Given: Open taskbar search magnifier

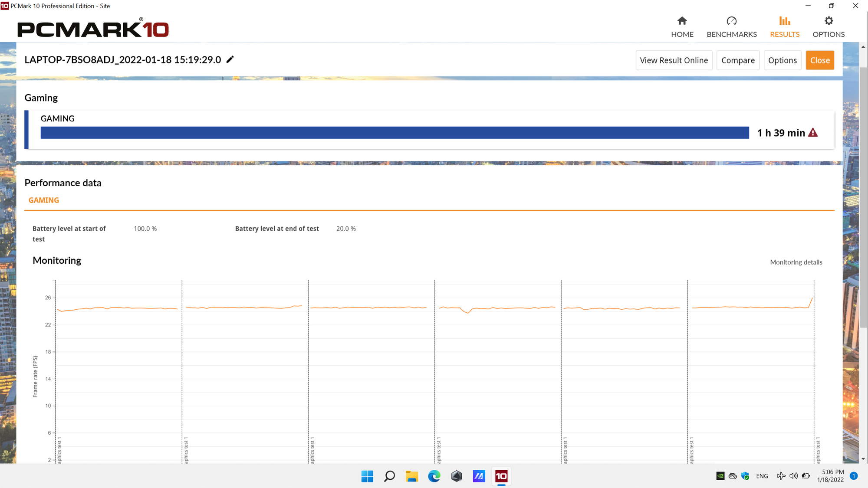Looking at the screenshot, I should click(389, 476).
